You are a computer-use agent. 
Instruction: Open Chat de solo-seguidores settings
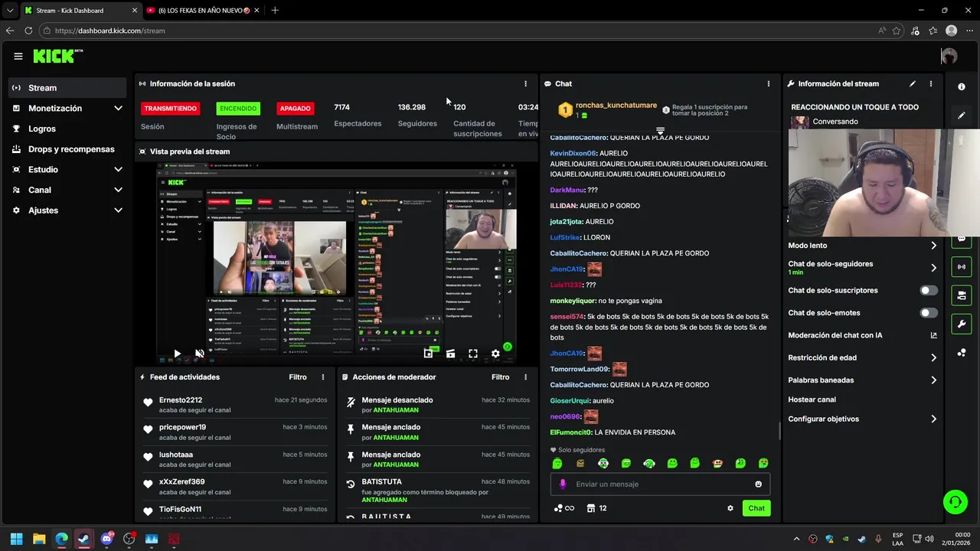coord(863,267)
